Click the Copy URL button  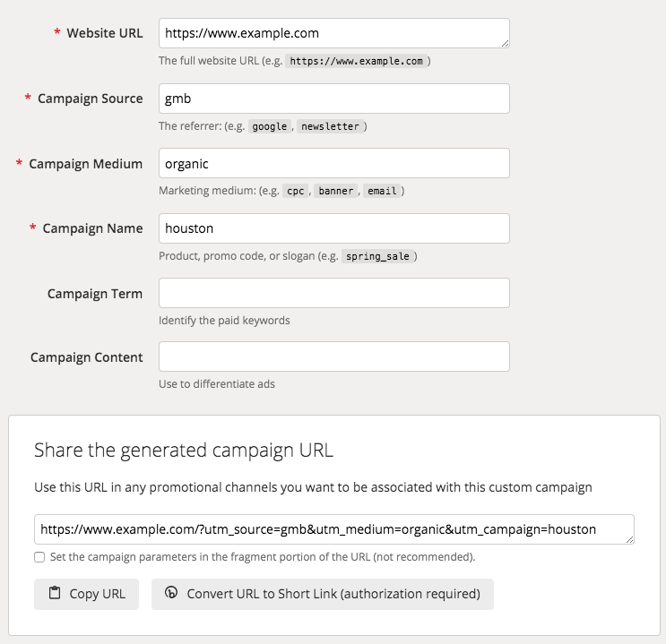pyautogui.click(x=86, y=594)
